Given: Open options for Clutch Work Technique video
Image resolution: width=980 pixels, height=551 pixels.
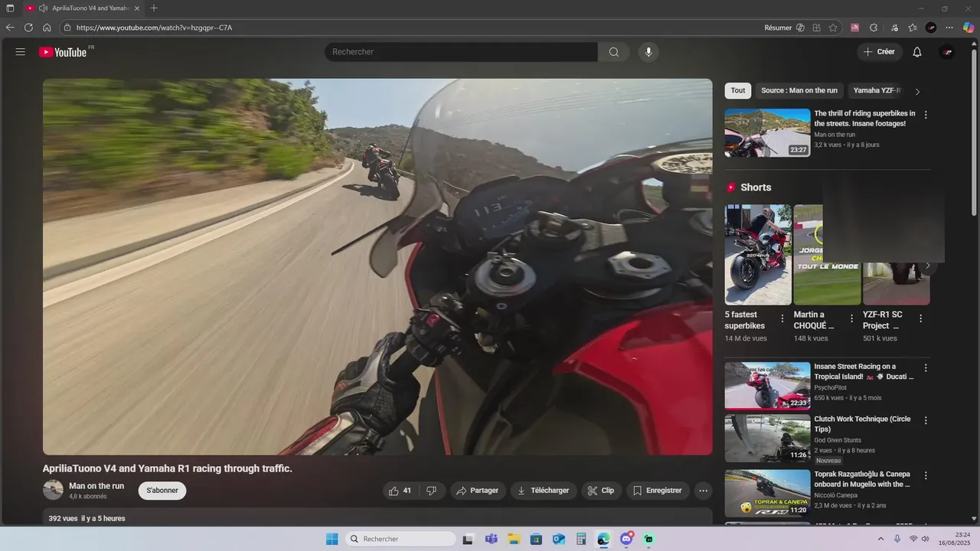Looking at the screenshot, I should (x=926, y=421).
